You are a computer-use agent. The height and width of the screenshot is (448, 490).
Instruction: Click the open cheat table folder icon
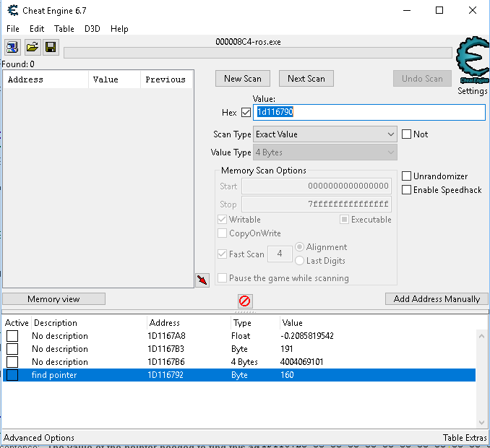[32, 47]
